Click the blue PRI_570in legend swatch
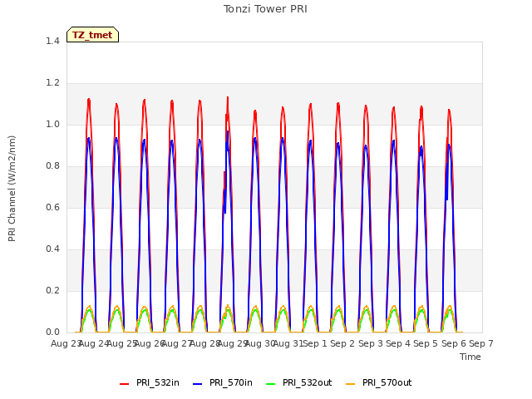The width and height of the screenshot is (532, 399). 198,384
